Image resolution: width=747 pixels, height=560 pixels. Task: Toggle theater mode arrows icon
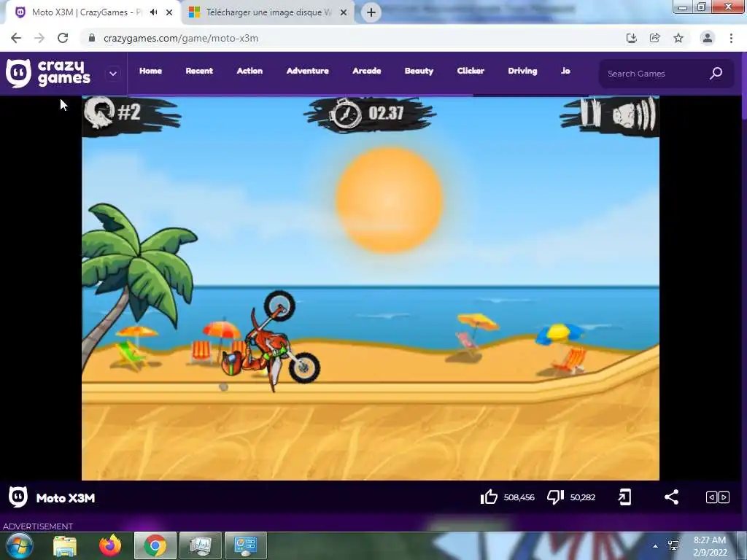tap(718, 497)
